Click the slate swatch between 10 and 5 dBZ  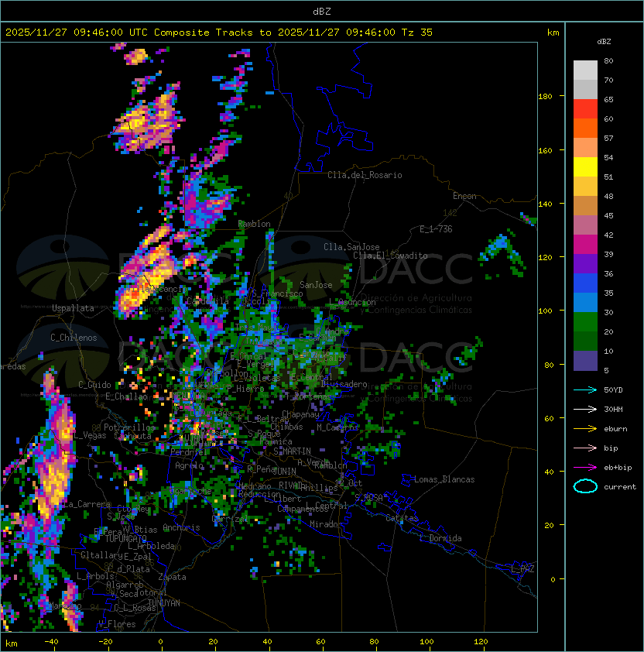[585, 361]
